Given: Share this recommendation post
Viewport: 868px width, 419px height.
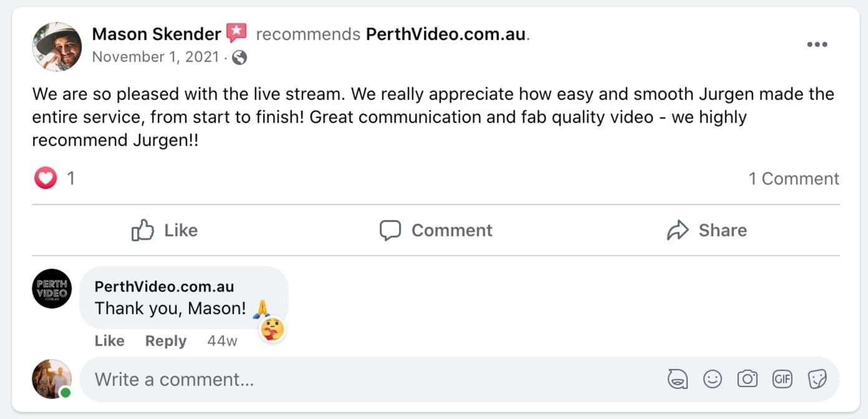Looking at the screenshot, I should click(x=706, y=231).
